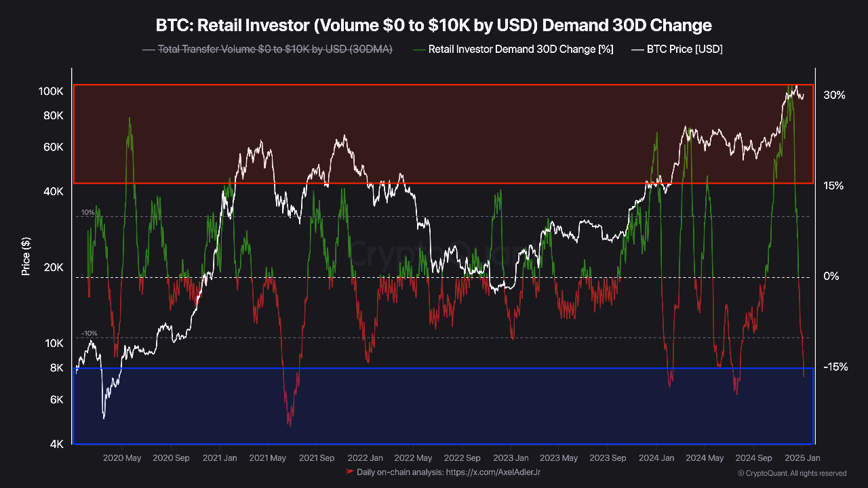Click the copyright symbol beside CryptoQuant

click(741, 473)
